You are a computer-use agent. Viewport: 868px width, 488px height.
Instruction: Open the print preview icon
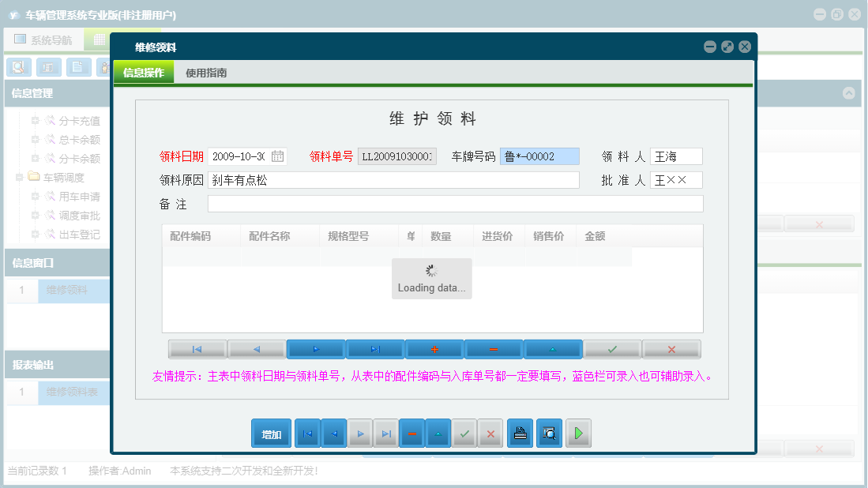[x=548, y=433]
